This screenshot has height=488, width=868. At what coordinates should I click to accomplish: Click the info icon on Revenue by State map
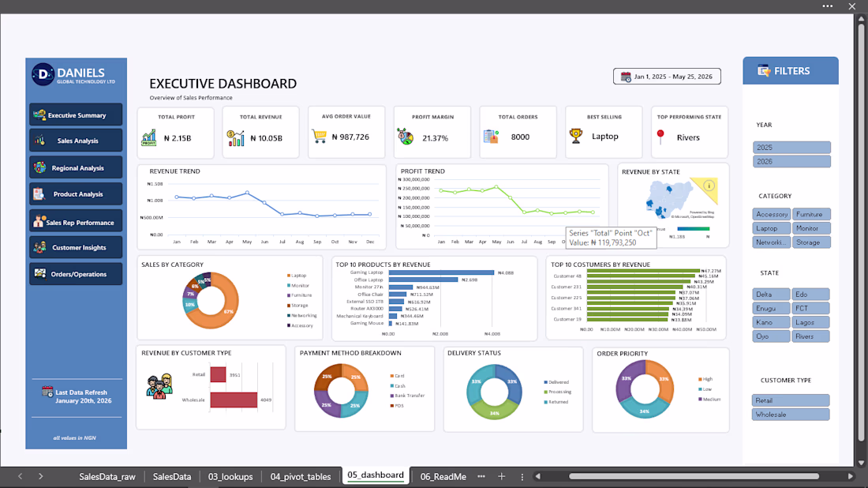(709, 186)
